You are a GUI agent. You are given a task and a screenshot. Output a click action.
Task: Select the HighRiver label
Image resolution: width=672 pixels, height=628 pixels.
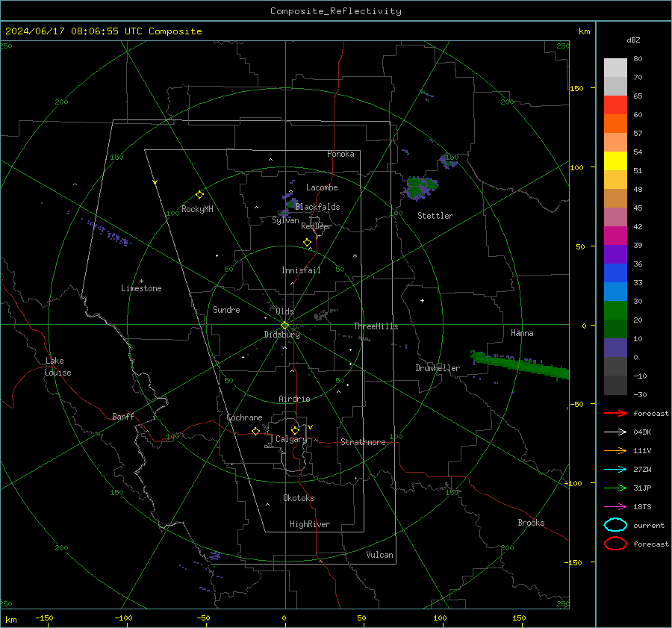click(x=310, y=525)
